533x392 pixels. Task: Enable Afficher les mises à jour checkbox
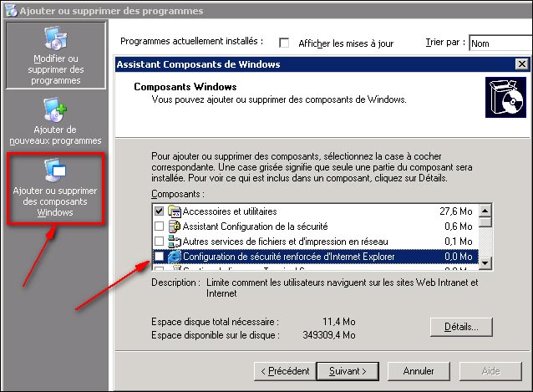coord(284,43)
